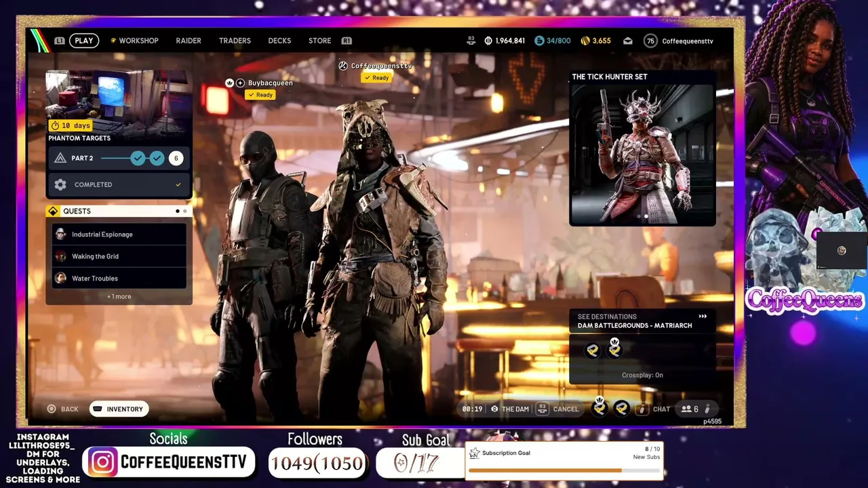Go to the RAIDER tab
The height and width of the screenshot is (488, 868).
(189, 41)
